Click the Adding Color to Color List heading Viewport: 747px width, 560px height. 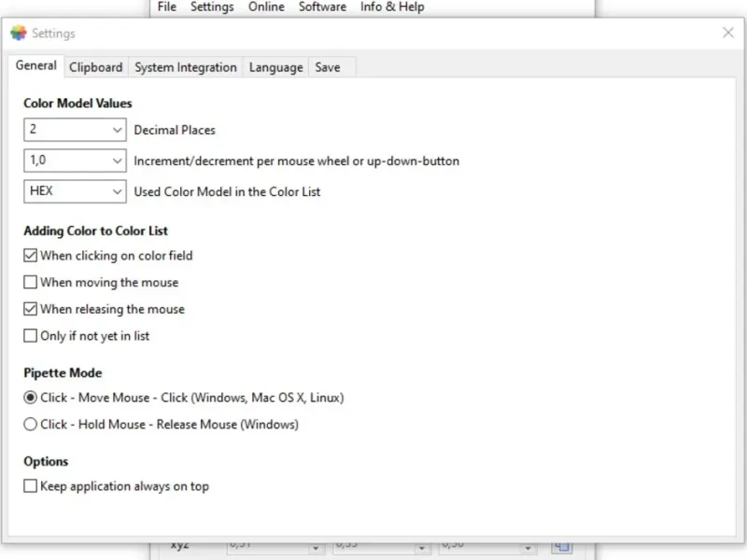point(96,231)
